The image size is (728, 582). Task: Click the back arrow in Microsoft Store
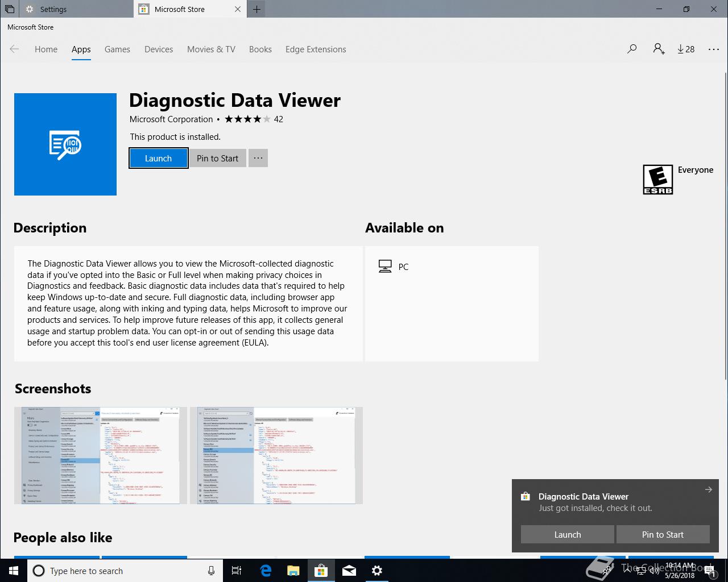click(x=14, y=49)
